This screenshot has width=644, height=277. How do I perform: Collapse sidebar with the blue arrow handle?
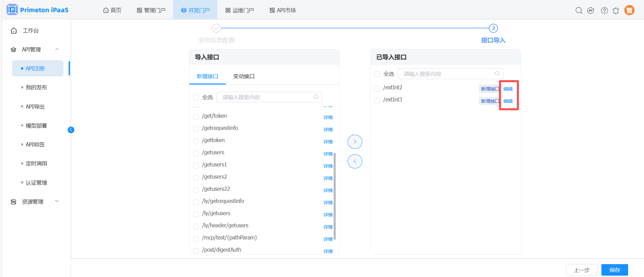pyautogui.click(x=71, y=130)
